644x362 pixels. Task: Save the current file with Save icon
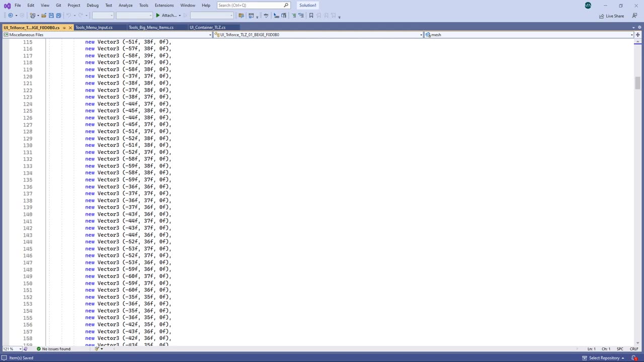pyautogui.click(x=51, y=16)
